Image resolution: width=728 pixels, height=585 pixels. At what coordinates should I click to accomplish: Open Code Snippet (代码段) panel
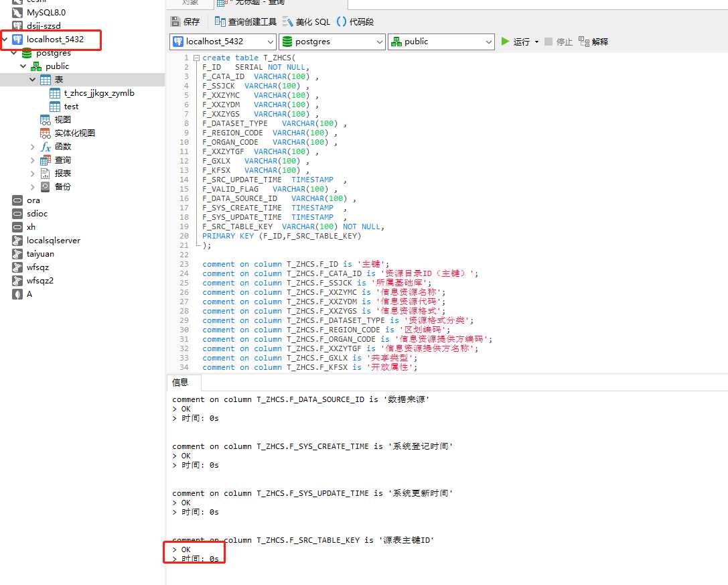tap(356, 22)
